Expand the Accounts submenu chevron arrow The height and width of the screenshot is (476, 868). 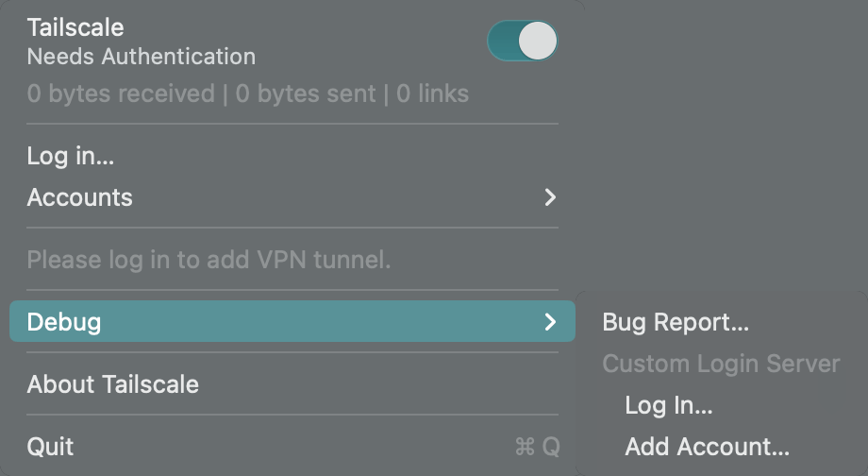point(550,197)
